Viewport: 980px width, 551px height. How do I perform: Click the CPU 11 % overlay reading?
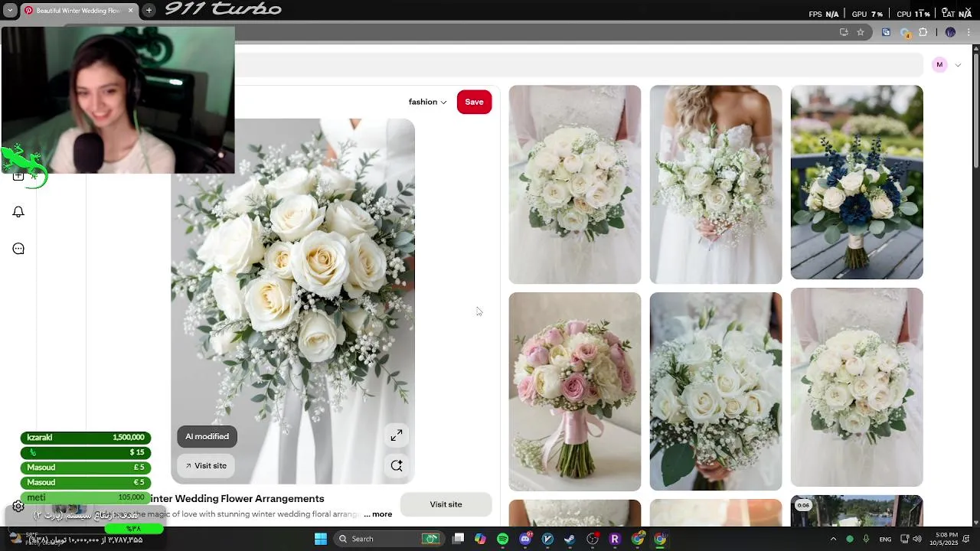click(x=913, y=14)
